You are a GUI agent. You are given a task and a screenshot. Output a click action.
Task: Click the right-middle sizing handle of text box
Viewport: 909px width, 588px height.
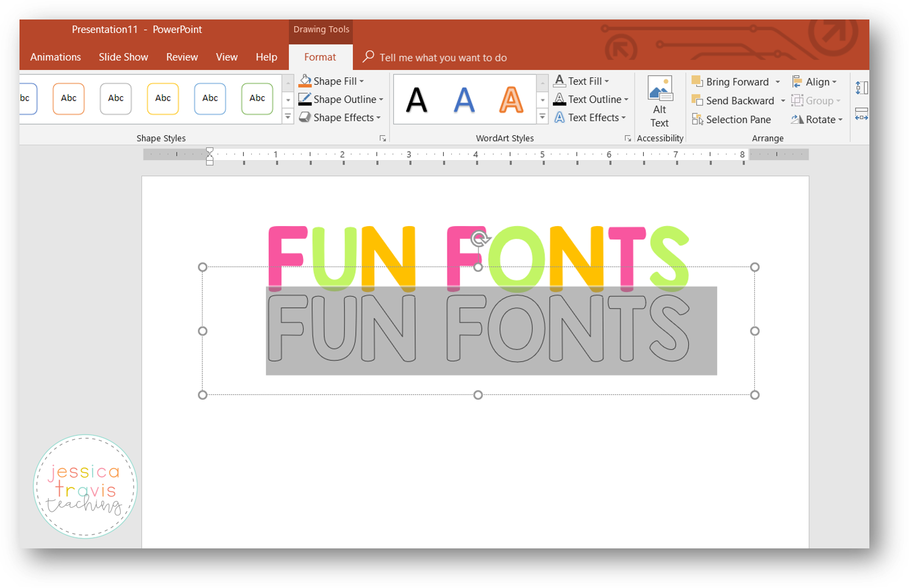point(755,331)
